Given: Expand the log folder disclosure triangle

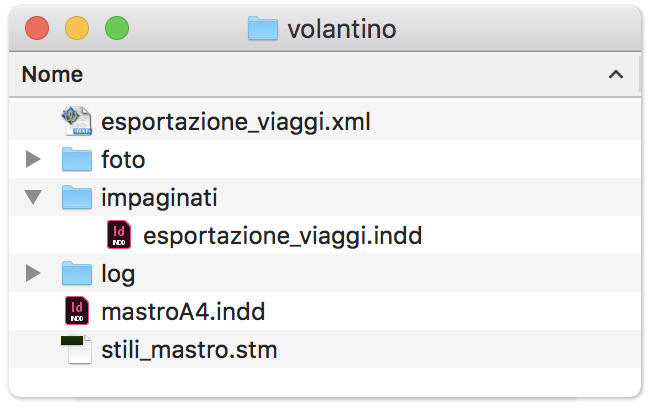Looking at the screenshot, I should [33, 274].
